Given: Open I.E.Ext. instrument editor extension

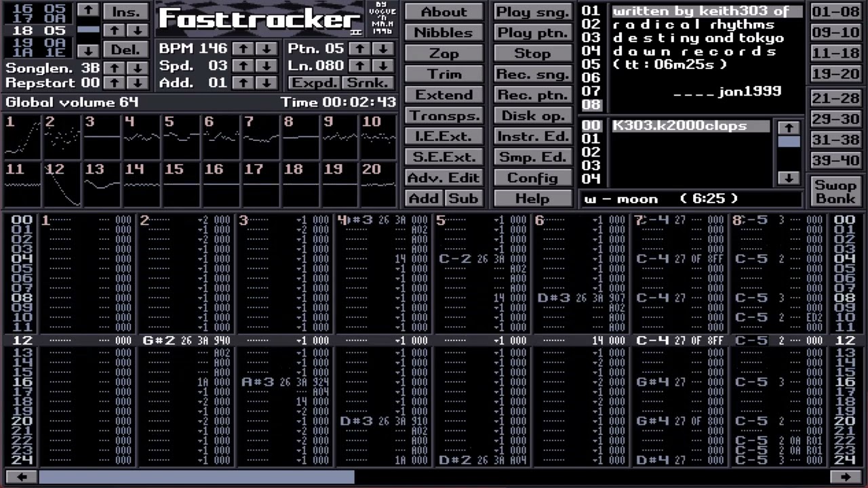Looking at the screenshot, I should [x=444, y=136].
